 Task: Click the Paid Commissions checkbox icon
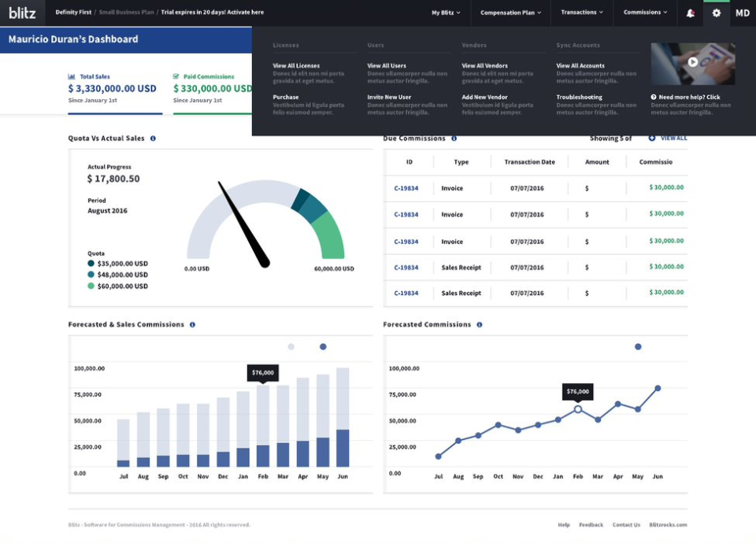point(176,77)
